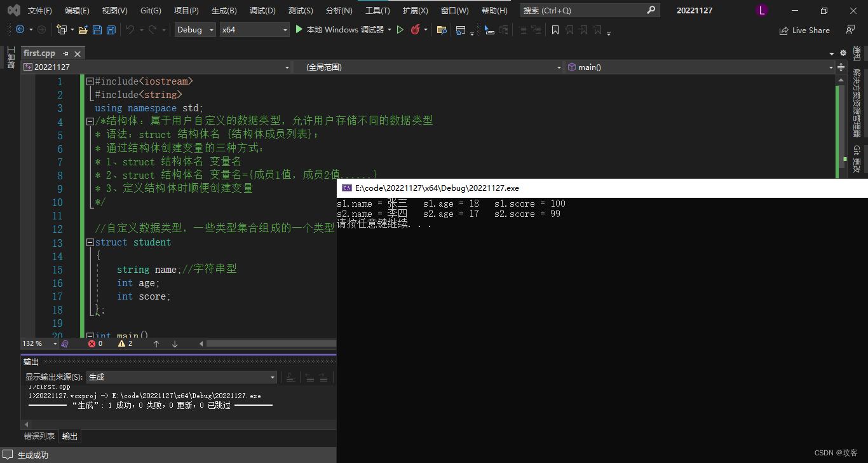Open the 工具(T) menu
Image resolution: width=868 pixels, height=463 pixels.
click(x=377, y=10)
